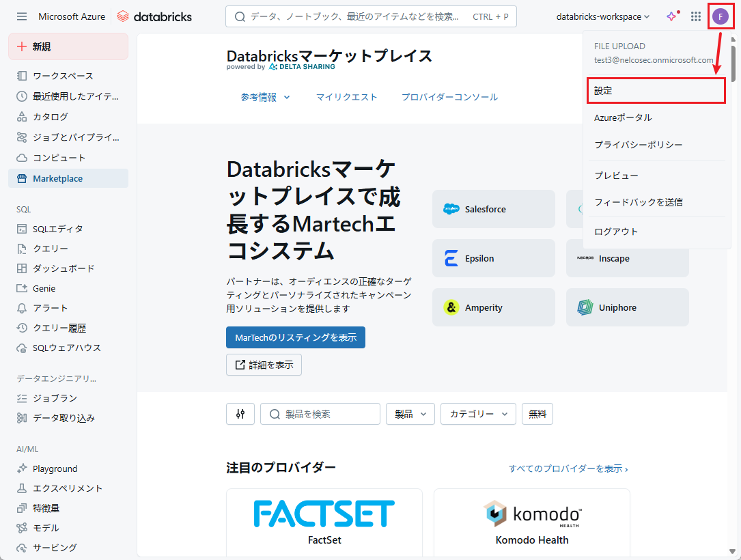The width and height of the screenshot is (741, 560).
Task: Expand the 製品 product dropdown
Action: [x=410, y=414]
